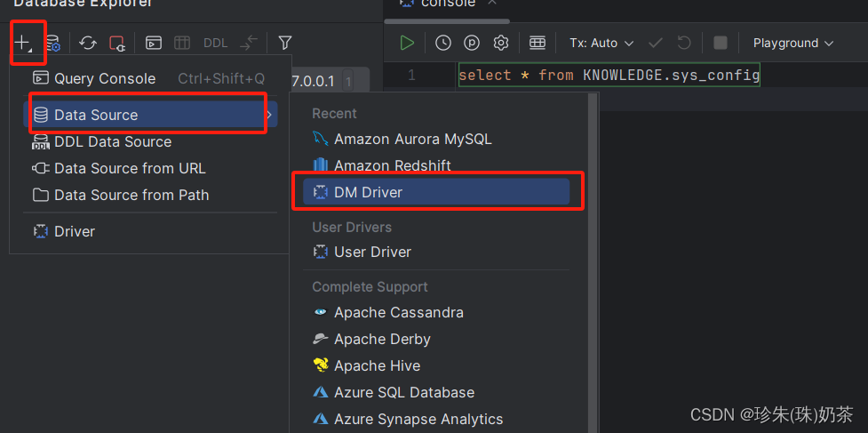Screen dimensions: 868x433
Task: Click the submenu vertical scrollbar
Action: coord(593,263)
